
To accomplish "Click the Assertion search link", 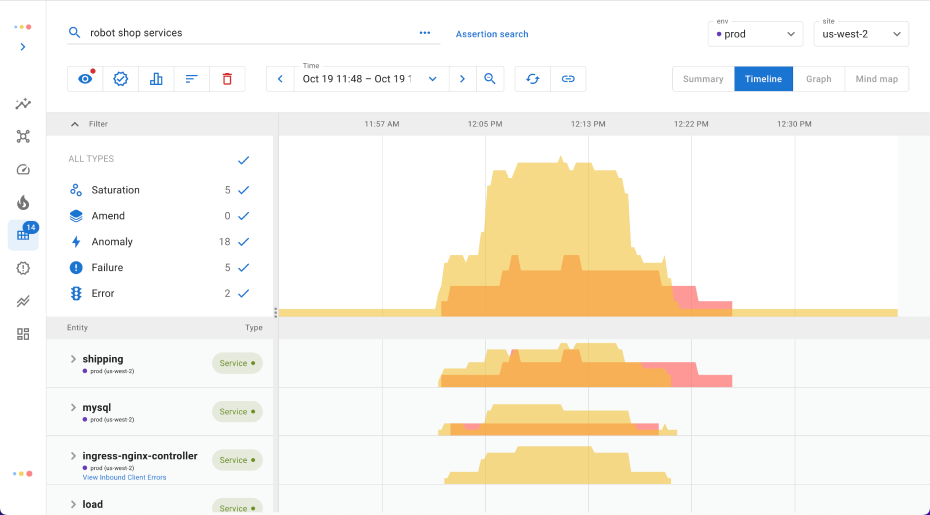I will click(492, 34).
